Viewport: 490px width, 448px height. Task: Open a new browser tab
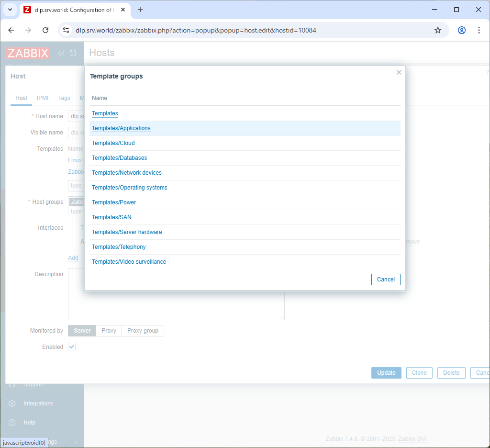tap(140, 10)
